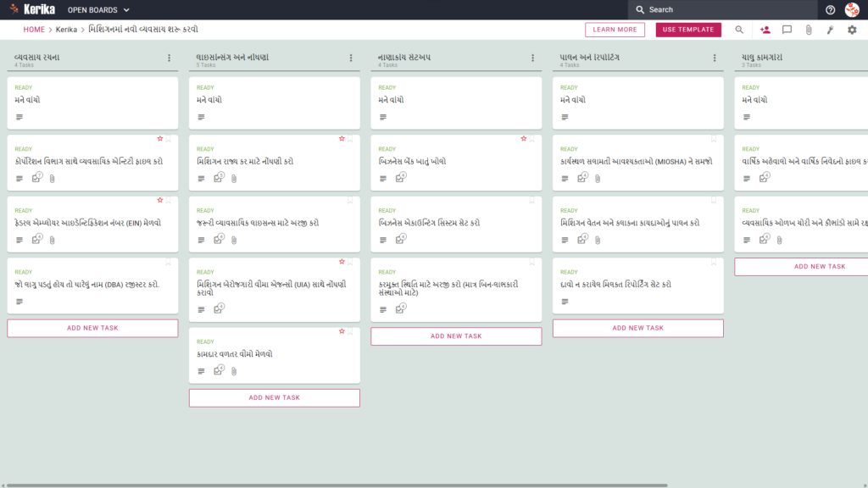Click the board search magnifier icon
868x488 pixels.
tap(739, 30)
